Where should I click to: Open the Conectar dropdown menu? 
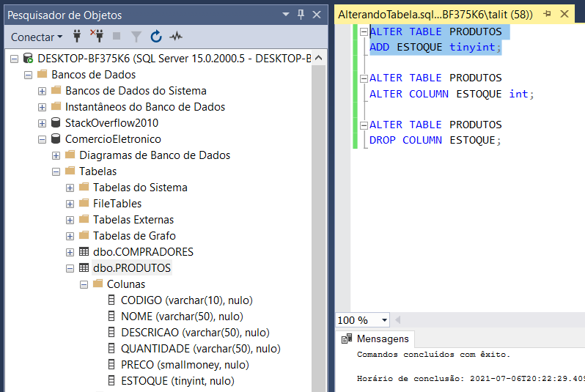[37, 37]
